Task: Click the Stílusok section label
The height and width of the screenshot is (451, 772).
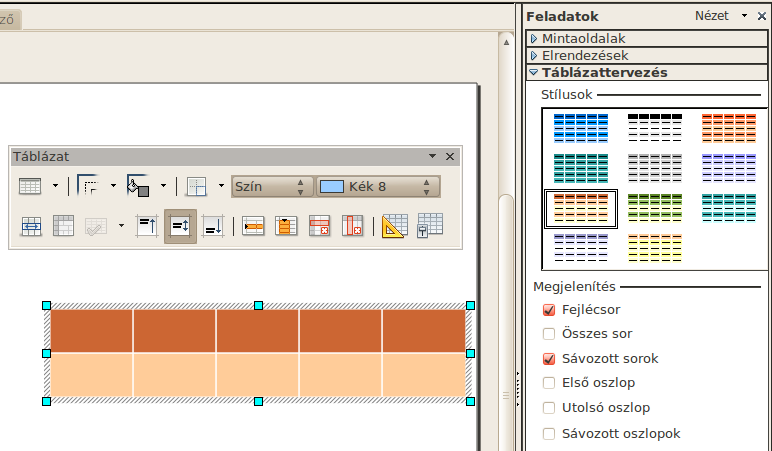Action: tap(566, 95)
